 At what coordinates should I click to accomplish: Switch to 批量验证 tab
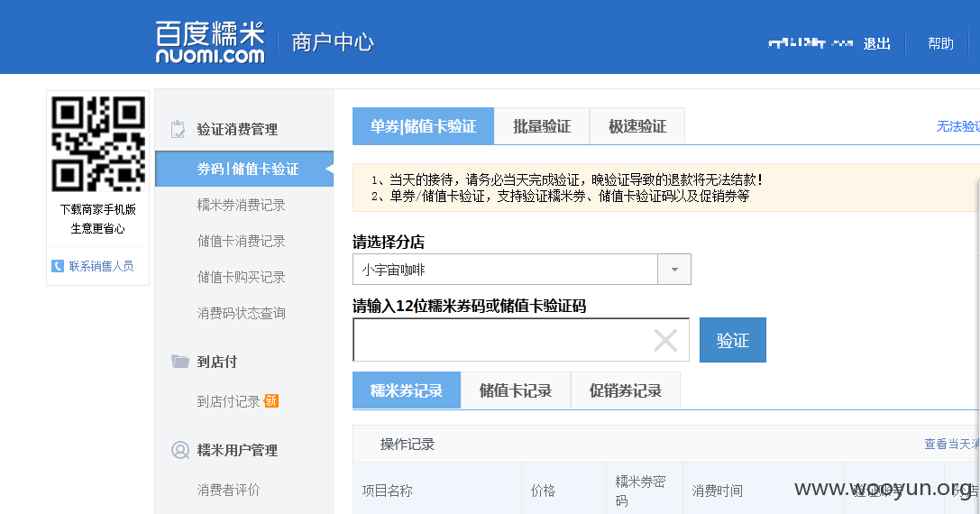(x=542, y=126)
